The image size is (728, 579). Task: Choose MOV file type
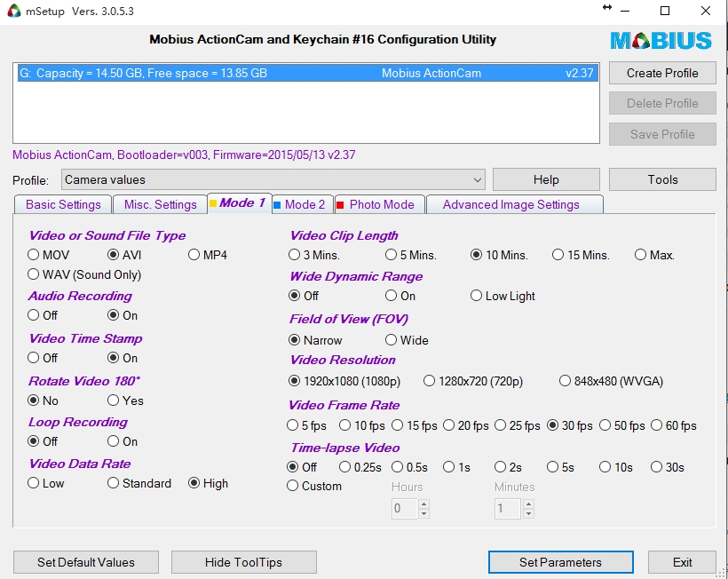click(x=48, y=255)
